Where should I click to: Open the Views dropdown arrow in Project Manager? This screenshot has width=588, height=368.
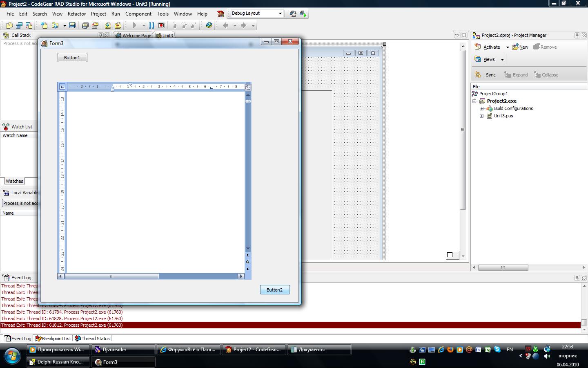502,60
